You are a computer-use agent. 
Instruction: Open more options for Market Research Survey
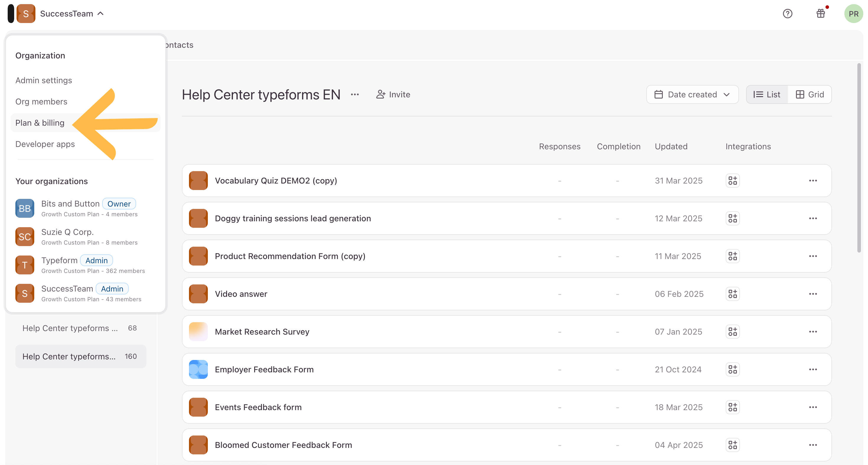coord(813,332)
